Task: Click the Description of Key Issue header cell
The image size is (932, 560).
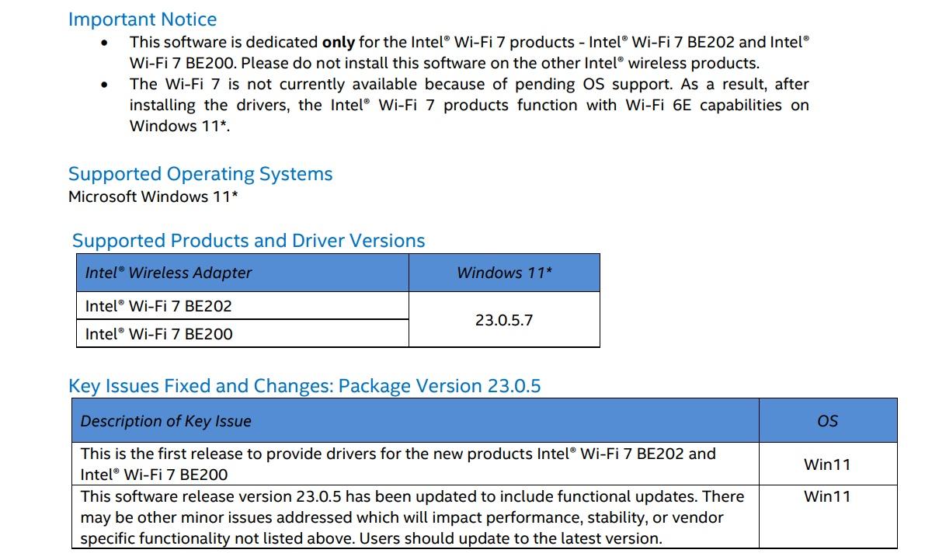Action: [166, 421]
